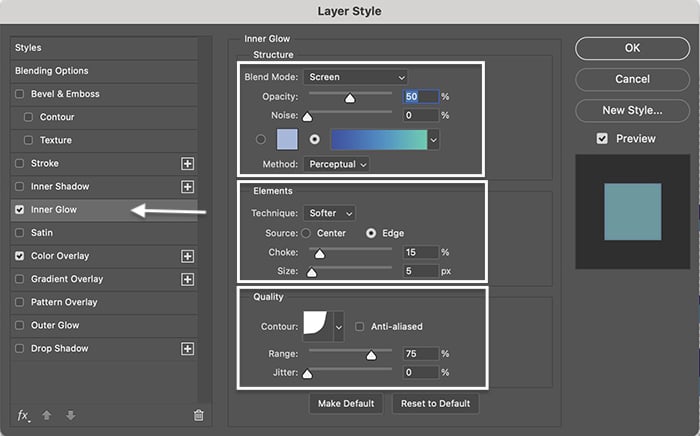The width and height of the screenshot is (700, 436).
Task: Open the Technique Softer dropdown
Action: (329, 213)
